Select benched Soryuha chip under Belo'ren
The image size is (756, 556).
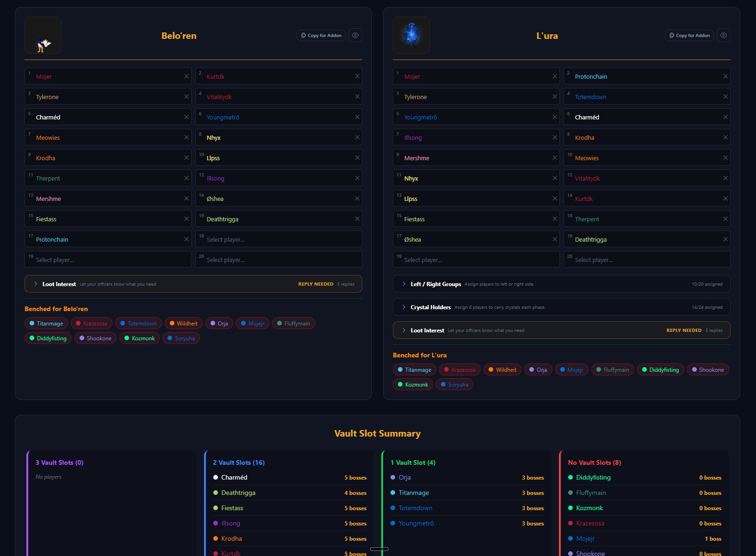coord(181,338)
